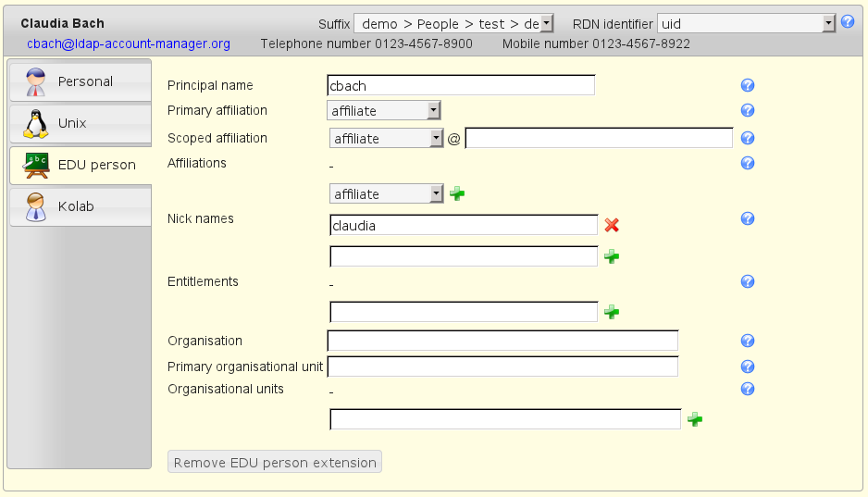Open the Suffix dropdown

click(453, 23)
